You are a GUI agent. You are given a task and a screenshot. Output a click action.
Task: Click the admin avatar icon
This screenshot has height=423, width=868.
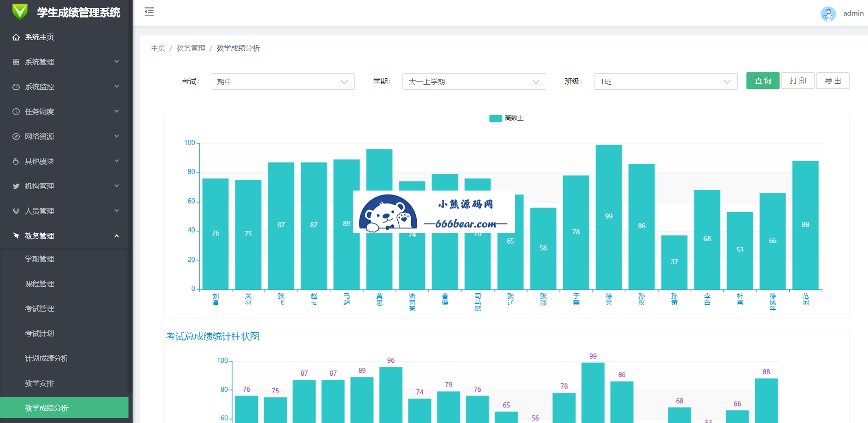828,13
